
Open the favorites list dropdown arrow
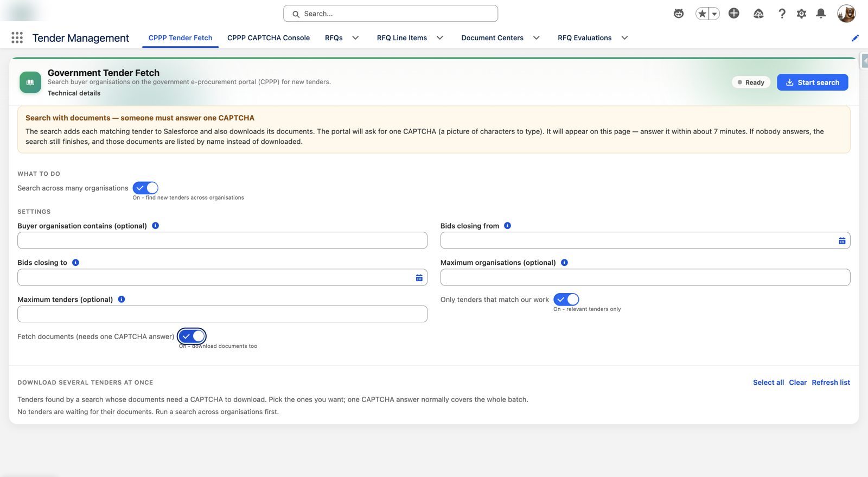coord(714,14)
